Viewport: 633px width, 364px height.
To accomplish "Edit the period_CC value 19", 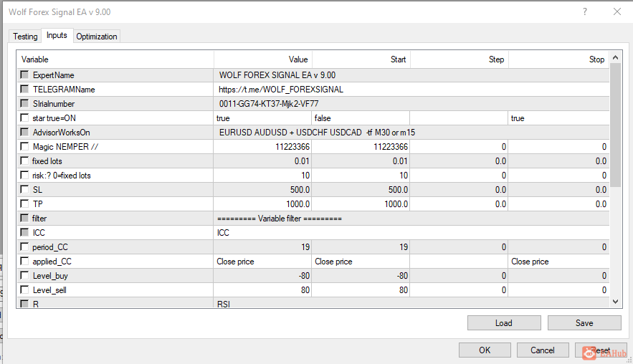I will [x=262, y=247].
